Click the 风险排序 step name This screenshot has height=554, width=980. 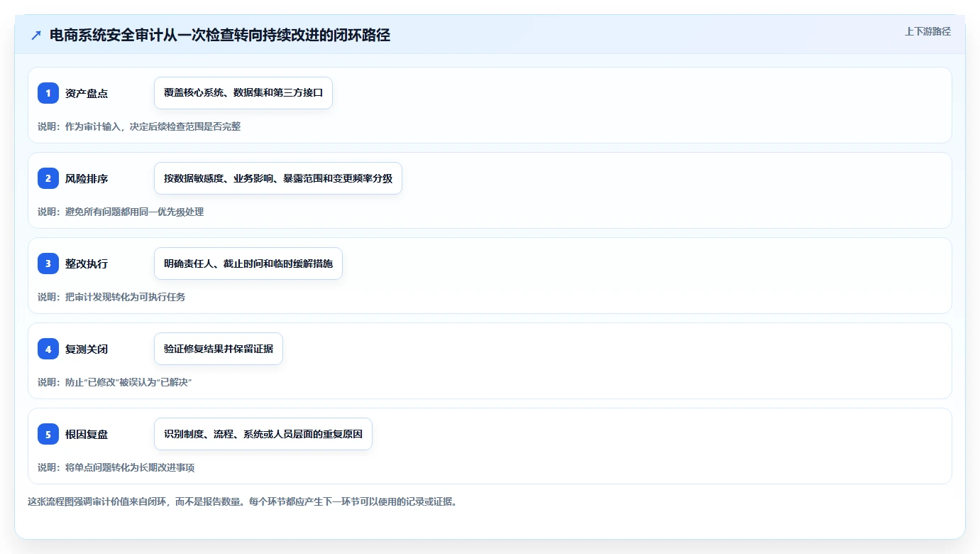[x=87, y=178]
